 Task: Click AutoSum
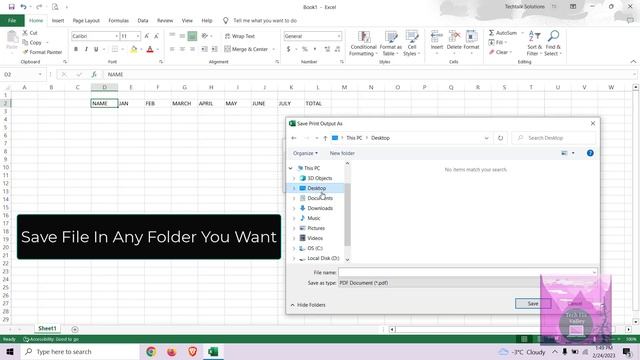[x=503, y=33]
